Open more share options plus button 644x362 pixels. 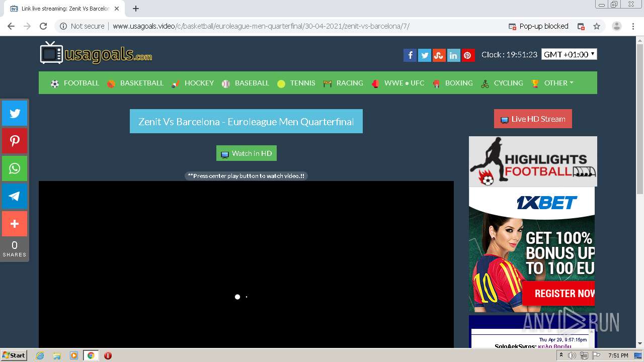pos(15,224)
